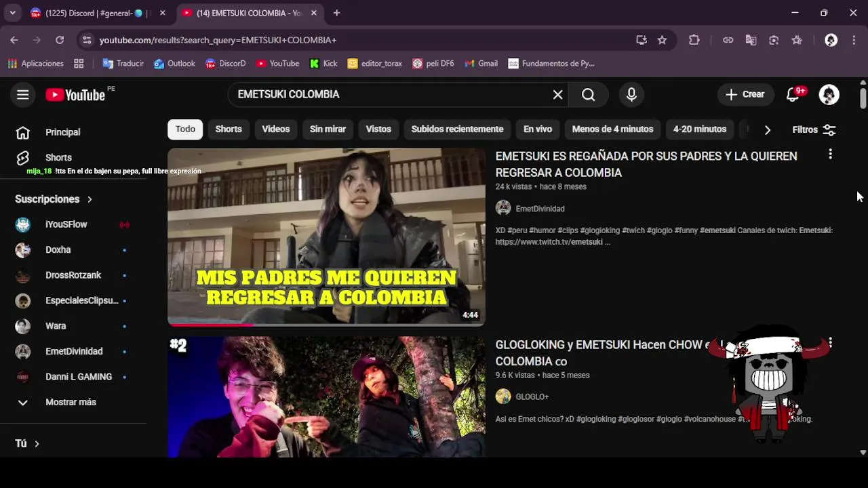
Task: Reload the page
Action: [60, 40]
